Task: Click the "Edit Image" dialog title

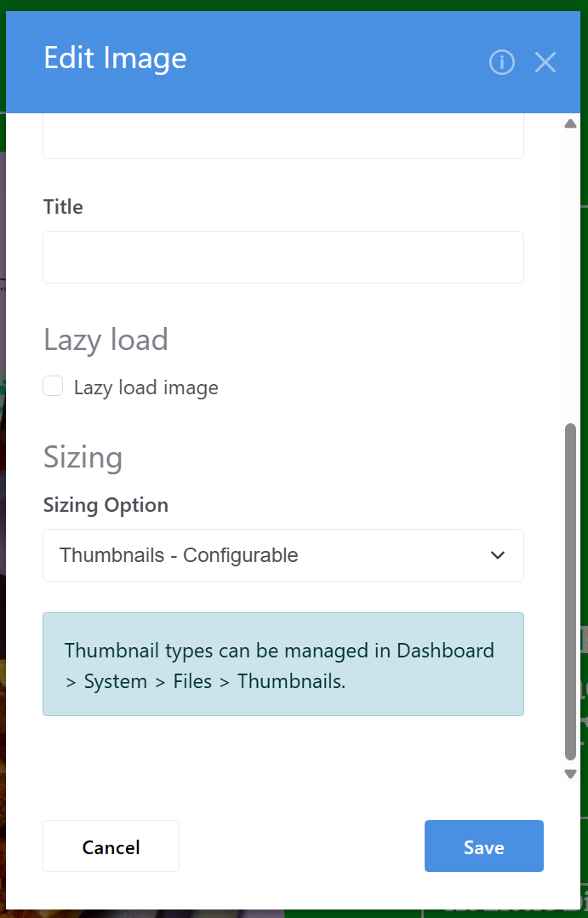Action: (115, 59)
